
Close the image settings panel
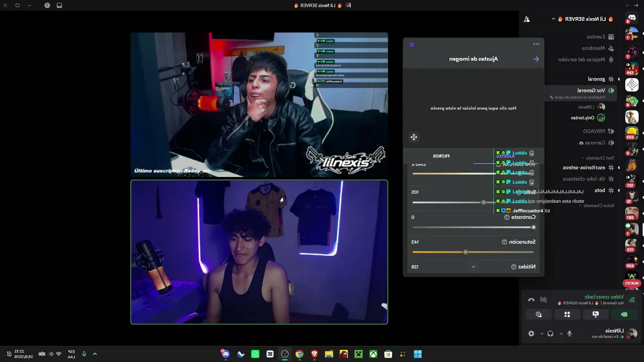tap(412, 45)
